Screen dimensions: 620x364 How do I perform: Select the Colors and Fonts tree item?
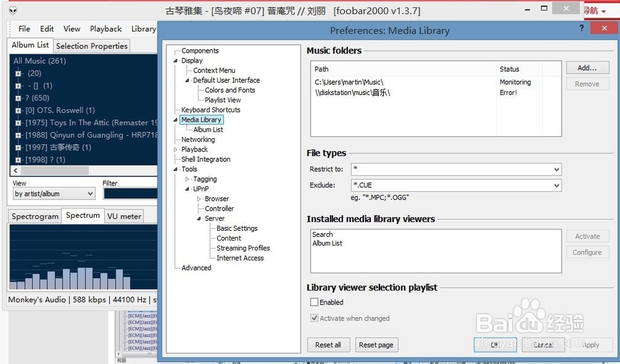230,90
